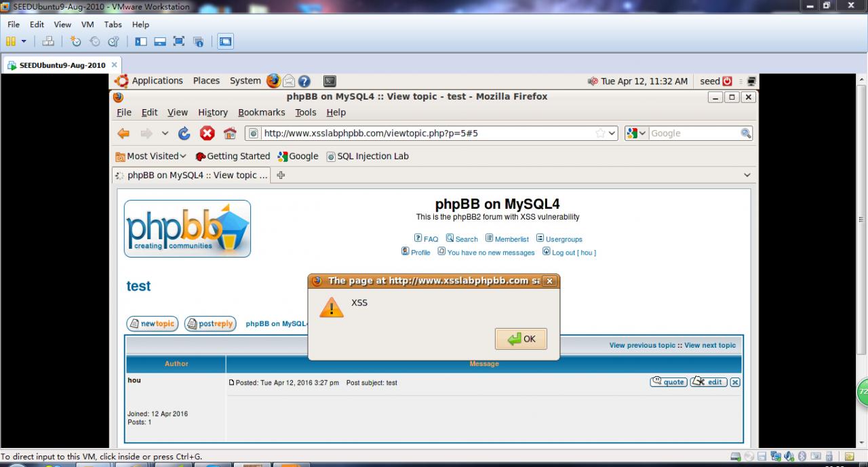Click the muted volume icon in Ubuntu panel
Screen dimensions: 868x467
pyautogui.click(x=593, y=81)
